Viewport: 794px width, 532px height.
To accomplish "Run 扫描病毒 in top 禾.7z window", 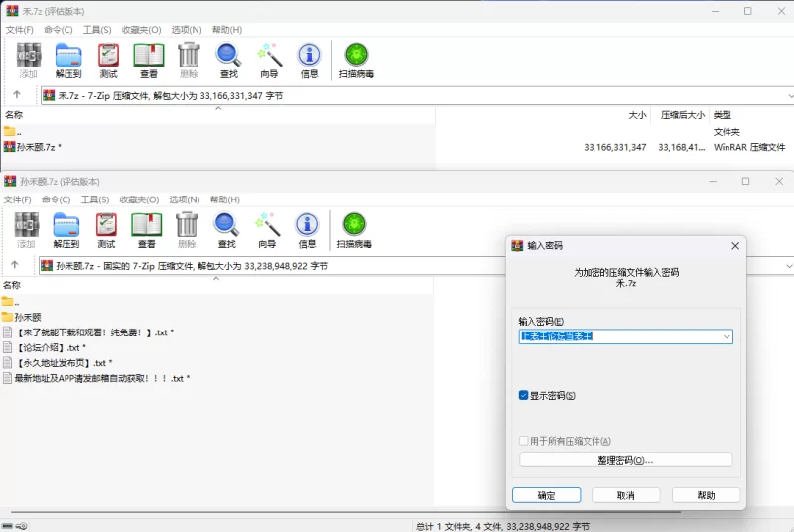I will click(x=356, y=61).
